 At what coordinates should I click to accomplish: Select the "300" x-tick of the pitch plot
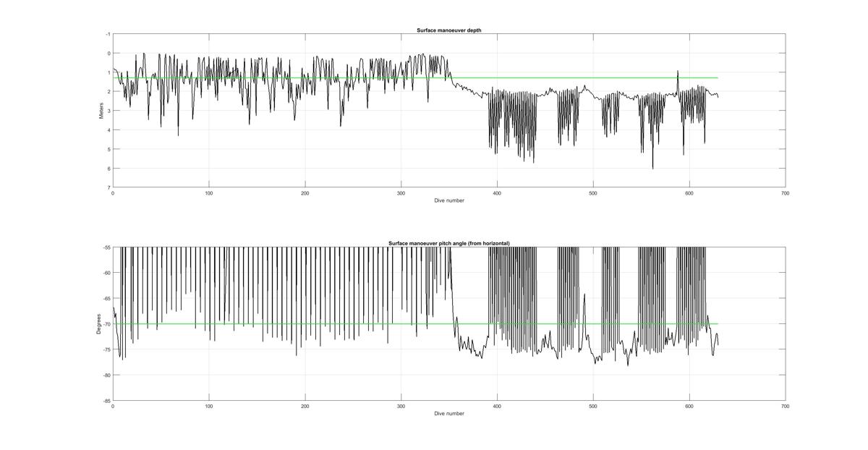(x=401, y=407)
